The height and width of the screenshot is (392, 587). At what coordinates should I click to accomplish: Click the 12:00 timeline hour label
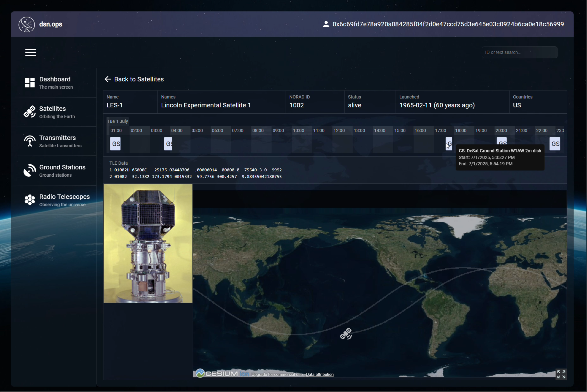coord(339,130)
